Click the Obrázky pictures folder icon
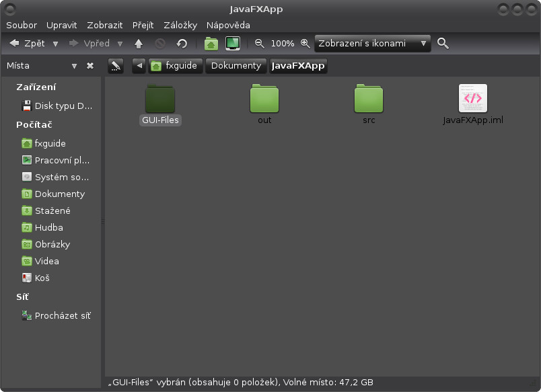The height and width of the screenshot is (392, 541). 26,245
